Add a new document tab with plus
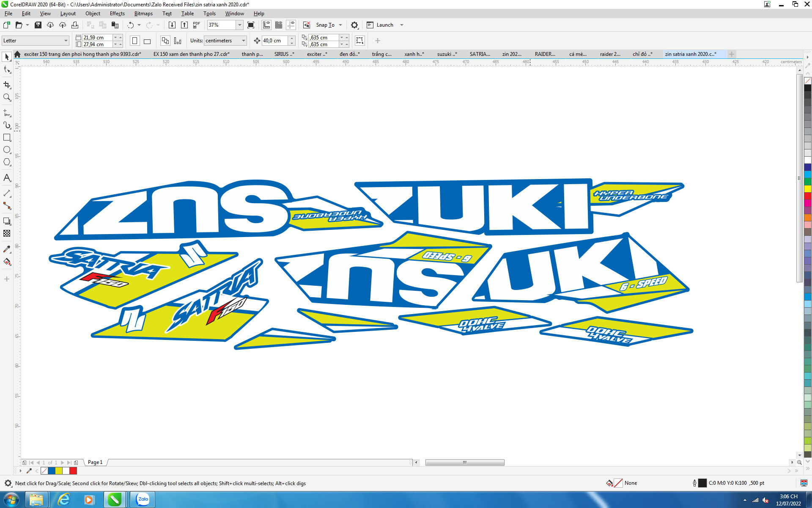This screenshot has height=508, width=812. pyautogui.click(x=731, y=54)
